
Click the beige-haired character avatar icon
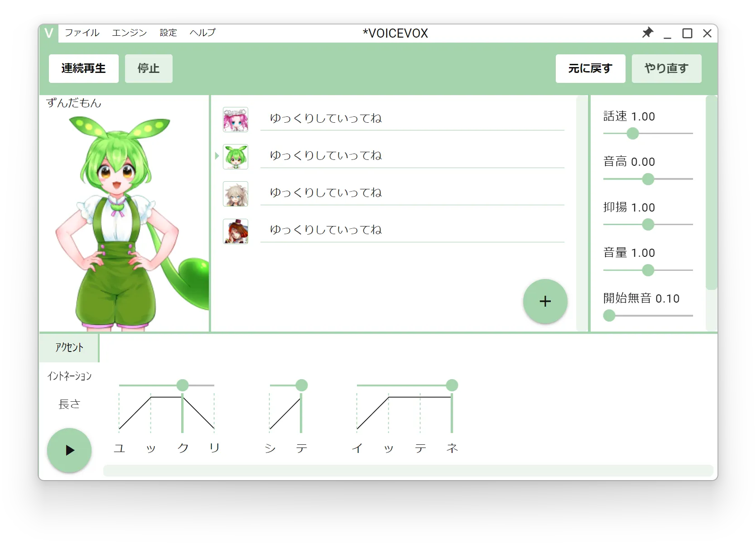point(236,194)
